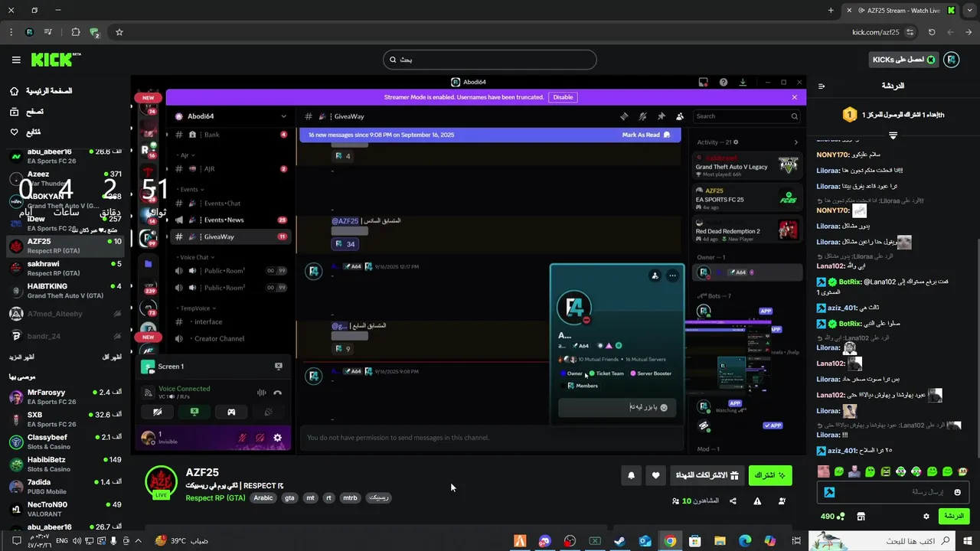980x551 pixels.
Task: Open recommended channel MrFarosyy
Action: click(65, 397)
